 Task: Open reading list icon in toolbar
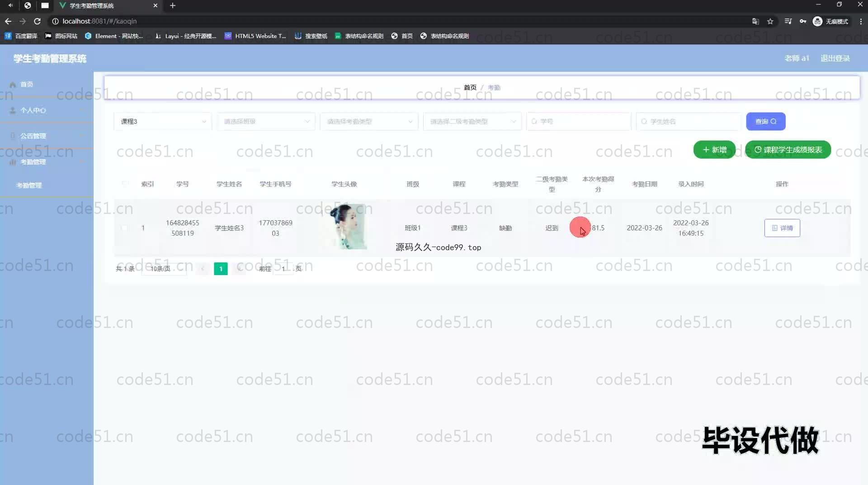pos(788,21)
